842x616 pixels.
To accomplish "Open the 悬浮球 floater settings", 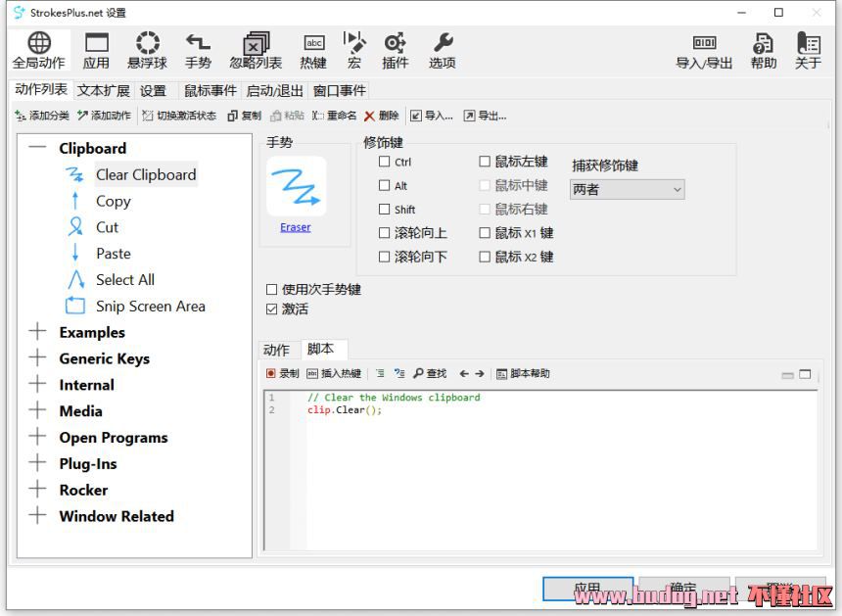I will 147,50.
